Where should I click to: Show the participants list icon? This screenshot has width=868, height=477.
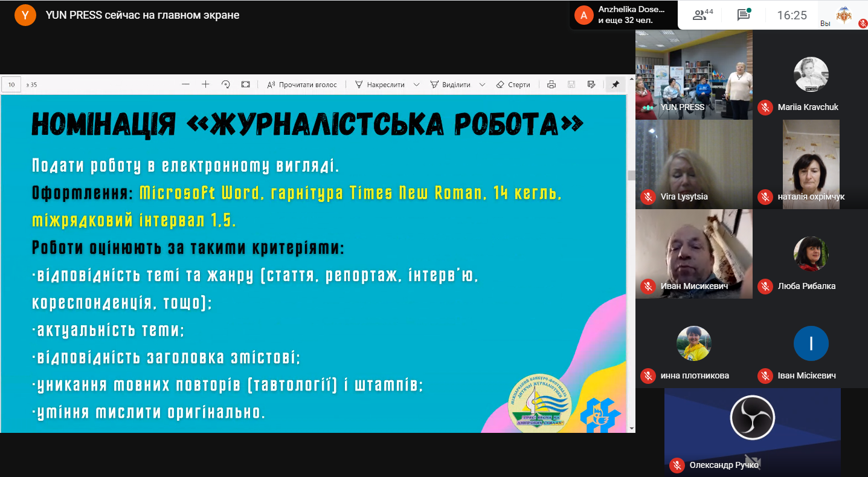click(702, 15)
